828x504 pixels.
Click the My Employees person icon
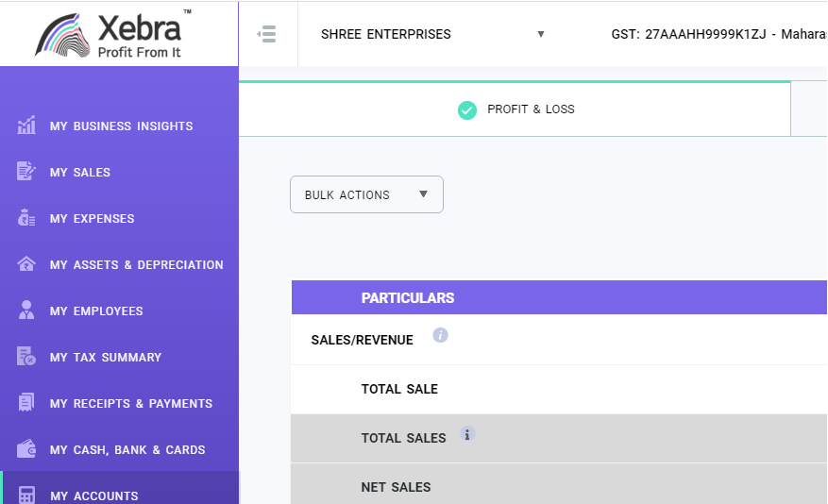tap(26, 311)
